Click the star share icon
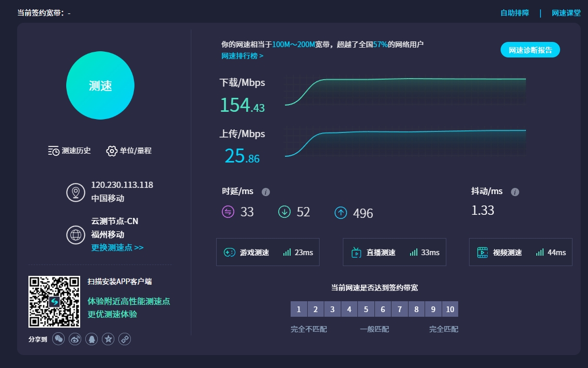This screenshot has width=588, height=368. 108,339
